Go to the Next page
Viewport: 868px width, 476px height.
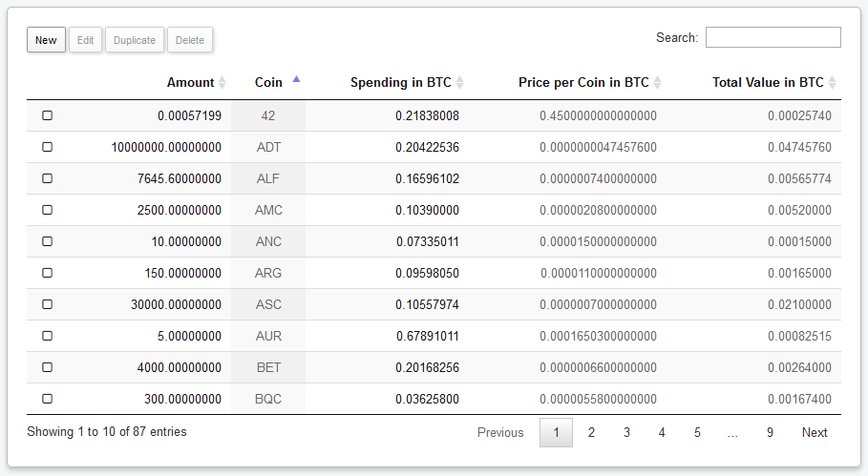pyautogui.click(x=815, y=432)
